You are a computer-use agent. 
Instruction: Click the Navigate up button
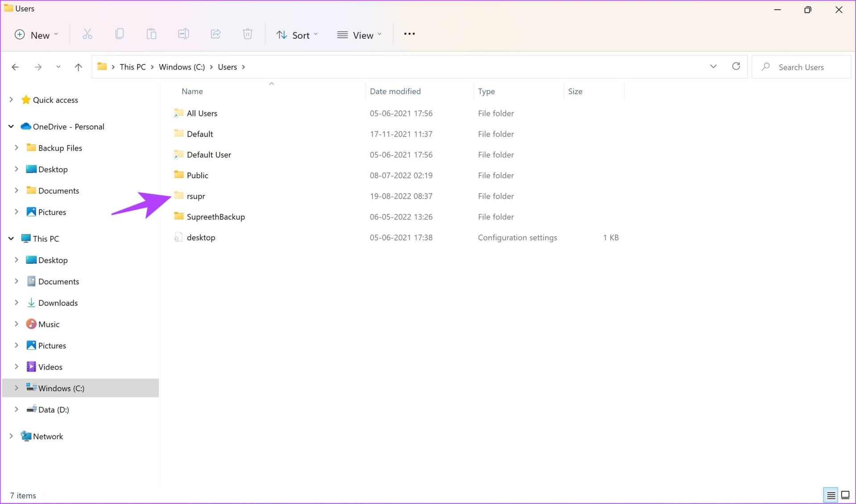coord(78,66)
